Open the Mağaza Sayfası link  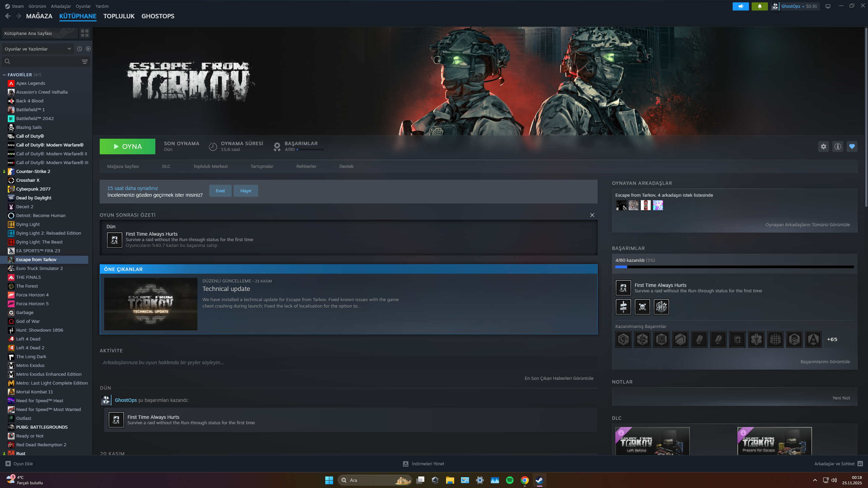click(123, 166)
